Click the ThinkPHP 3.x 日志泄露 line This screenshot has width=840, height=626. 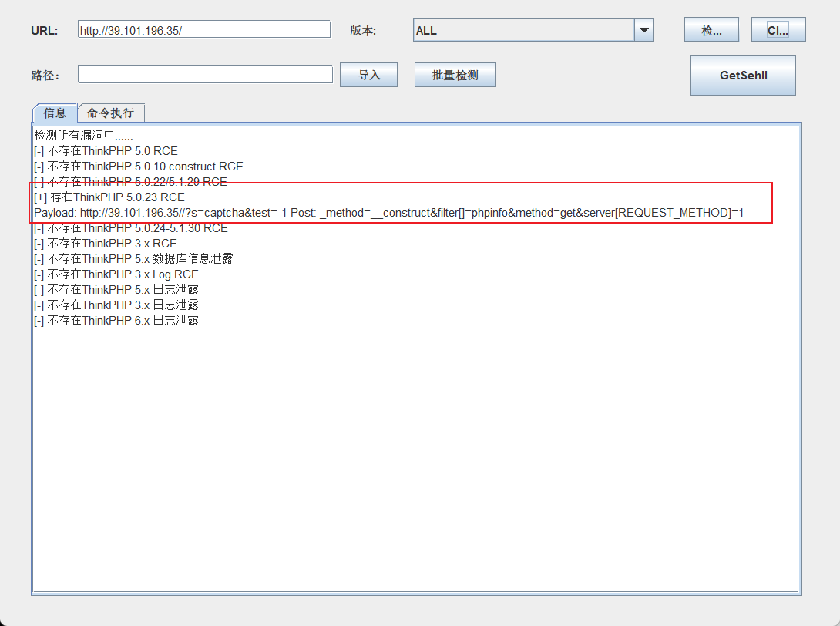tap(116, 305)
